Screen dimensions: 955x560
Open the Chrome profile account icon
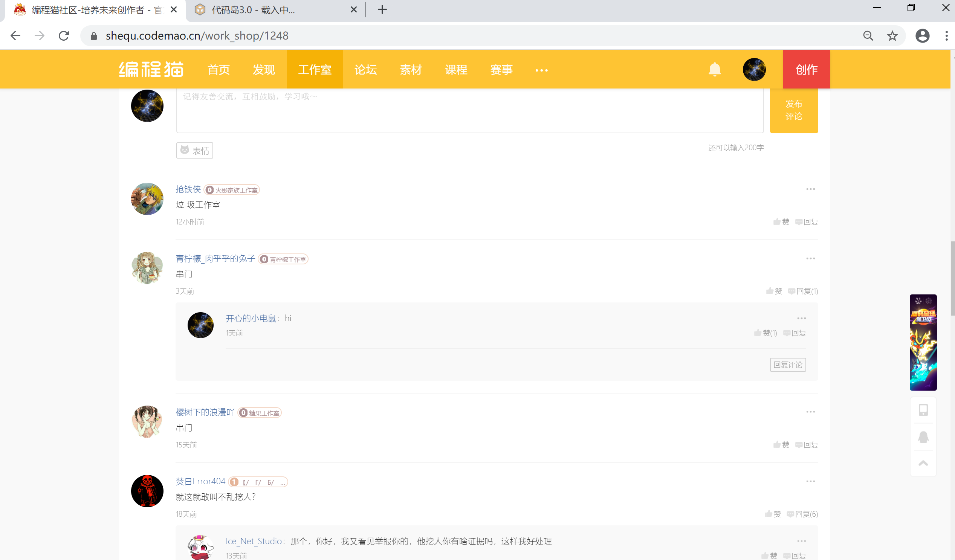922,36
